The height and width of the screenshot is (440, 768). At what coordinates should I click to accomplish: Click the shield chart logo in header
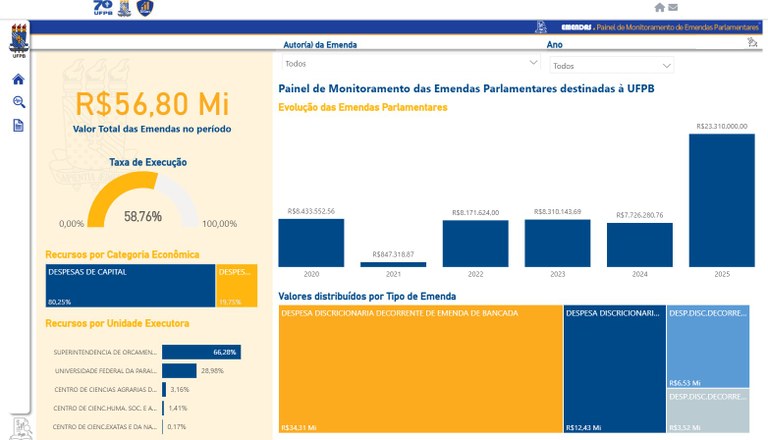click(145, 9)
